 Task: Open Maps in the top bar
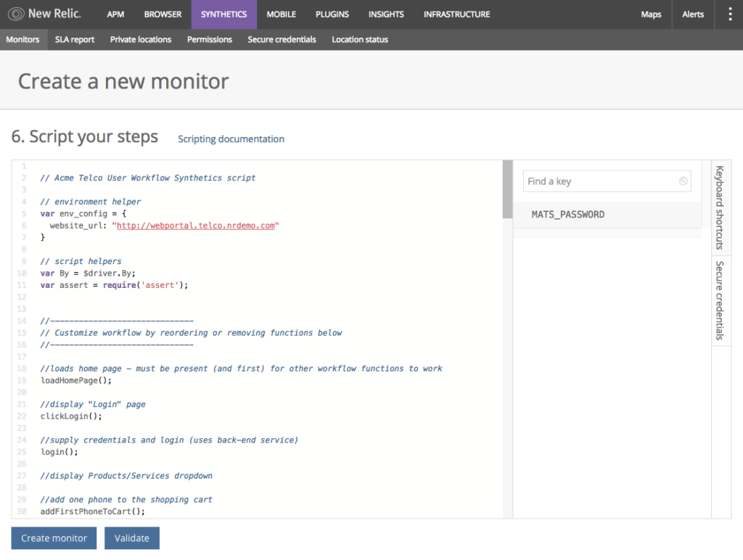pyautogui.click(x=651, y=15)
